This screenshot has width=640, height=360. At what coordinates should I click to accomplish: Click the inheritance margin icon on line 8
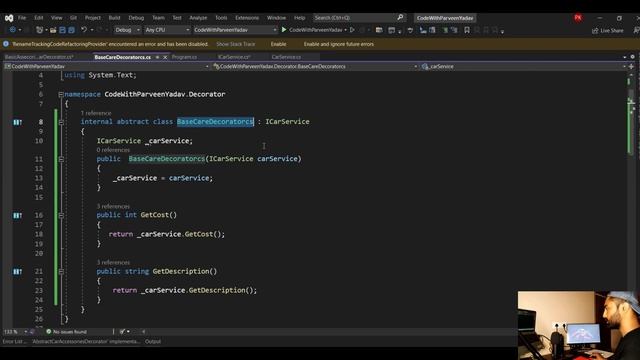pyautogui.click(x=18, y=122)
